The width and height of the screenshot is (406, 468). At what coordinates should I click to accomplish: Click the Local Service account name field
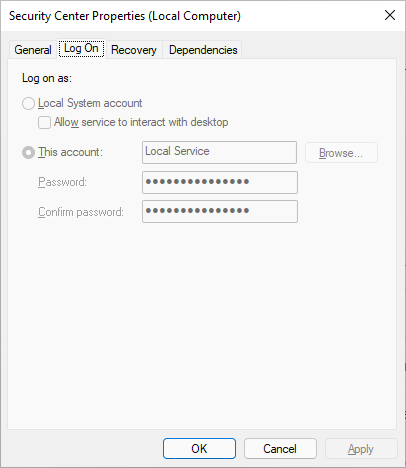[219, 152]
